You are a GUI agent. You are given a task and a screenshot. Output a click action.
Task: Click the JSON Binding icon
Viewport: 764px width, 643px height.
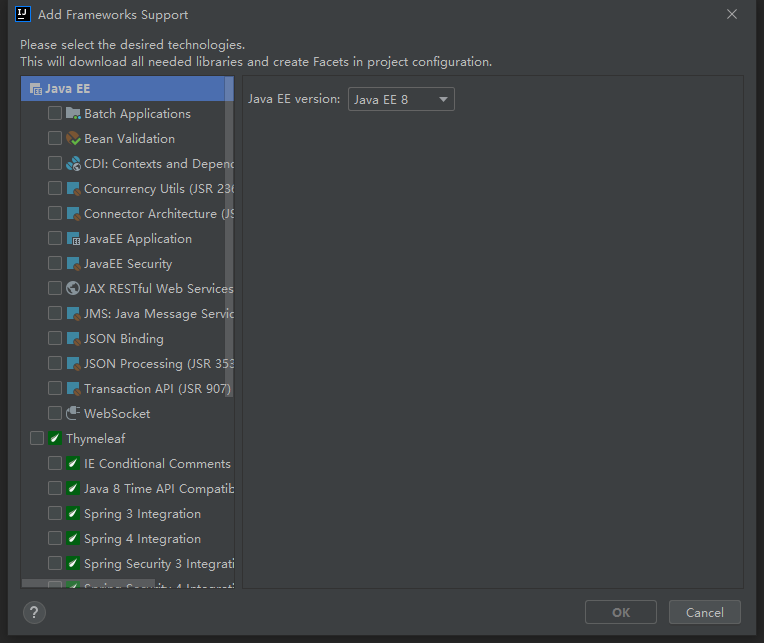tap(73, 339)
